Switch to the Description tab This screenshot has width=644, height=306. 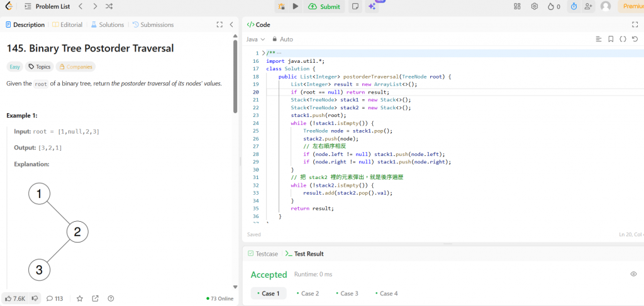click(x=25, y=25)
